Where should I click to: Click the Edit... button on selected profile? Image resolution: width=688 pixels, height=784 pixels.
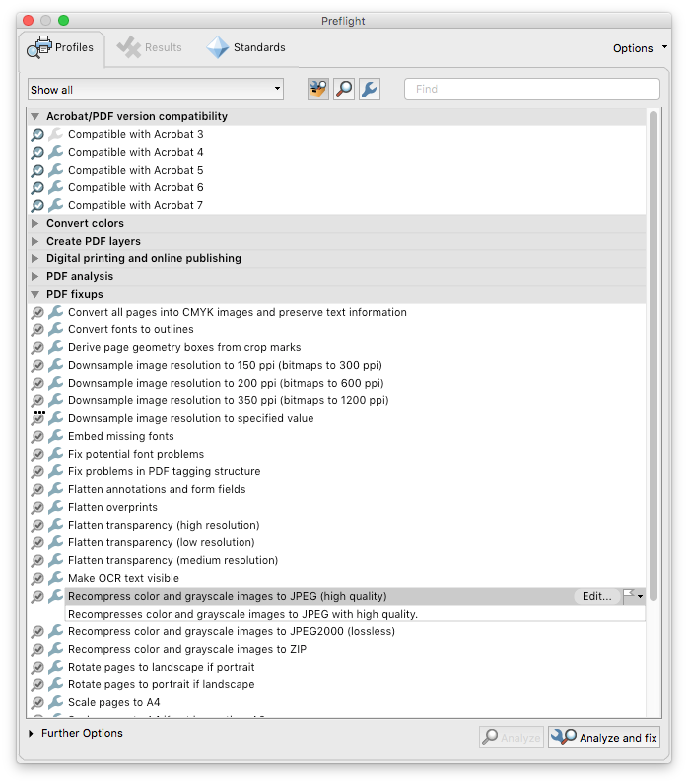point(596,596)
